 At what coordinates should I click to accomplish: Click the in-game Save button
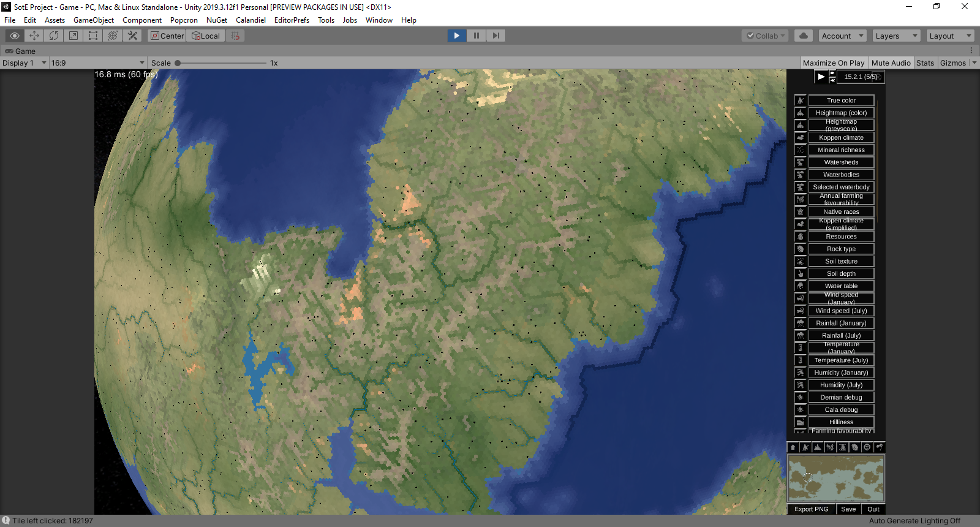point(848,509)
